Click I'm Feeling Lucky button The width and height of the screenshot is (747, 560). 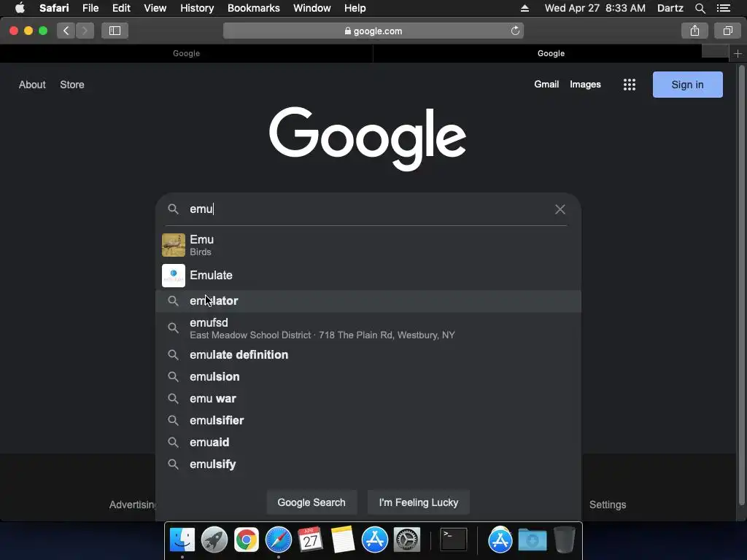coord(419,502)
